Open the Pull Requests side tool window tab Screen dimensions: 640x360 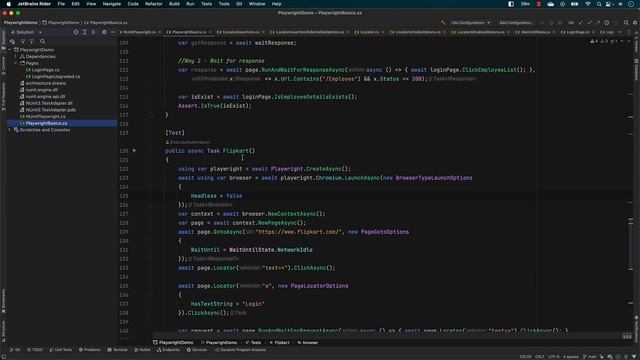3,97
